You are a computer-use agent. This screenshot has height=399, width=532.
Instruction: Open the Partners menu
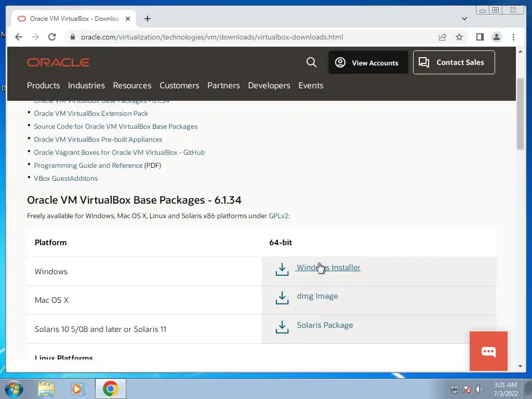click(x=223, y=86)
